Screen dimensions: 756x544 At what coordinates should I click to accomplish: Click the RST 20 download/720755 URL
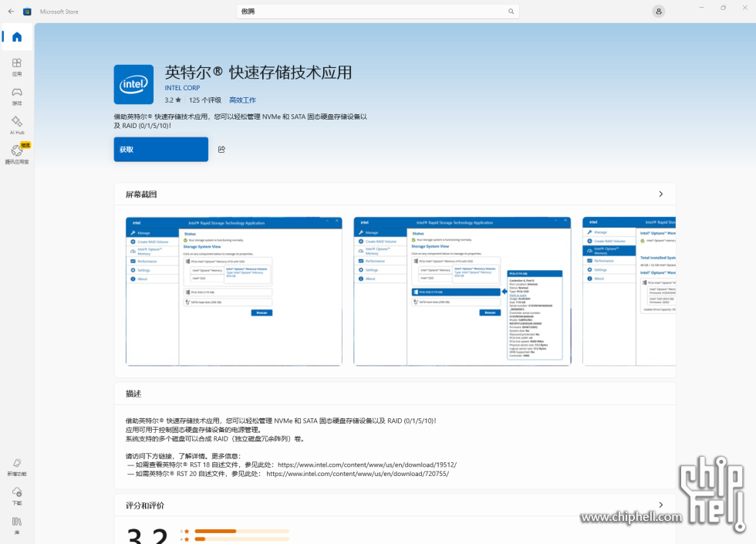(x=357, y=474)
